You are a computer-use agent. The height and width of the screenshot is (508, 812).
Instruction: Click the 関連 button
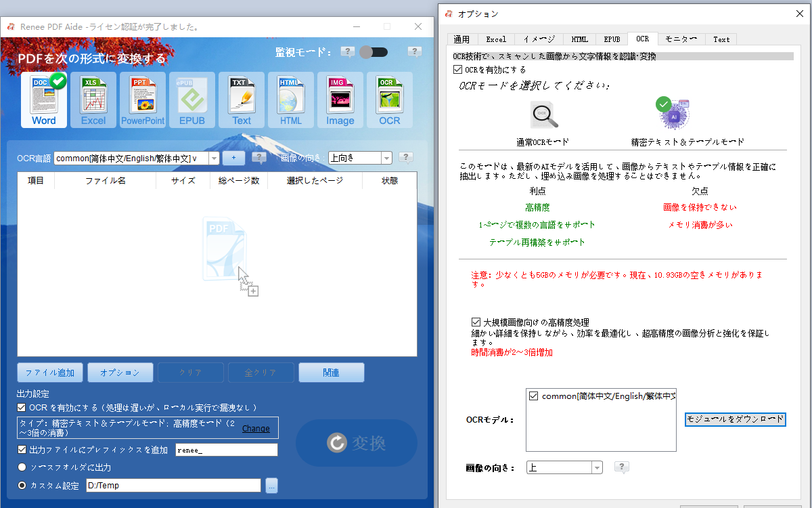332,373
